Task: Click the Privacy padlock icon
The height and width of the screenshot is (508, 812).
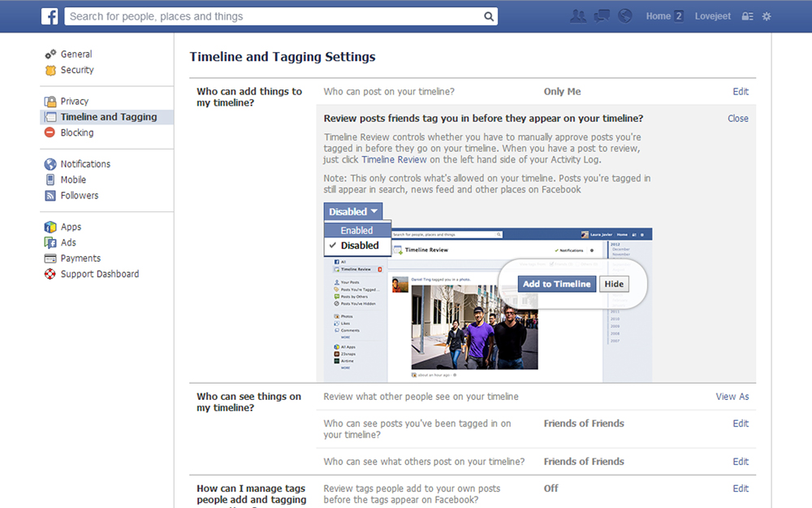Action: [50, 102]
